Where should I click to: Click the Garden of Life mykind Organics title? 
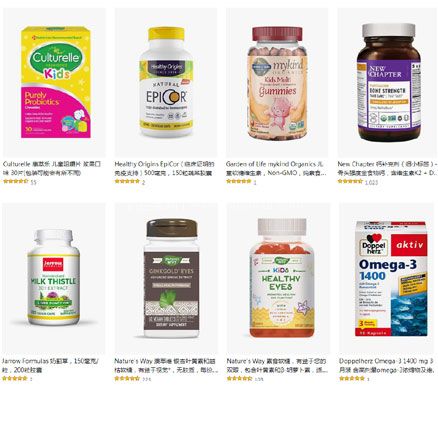pos(276,168)
